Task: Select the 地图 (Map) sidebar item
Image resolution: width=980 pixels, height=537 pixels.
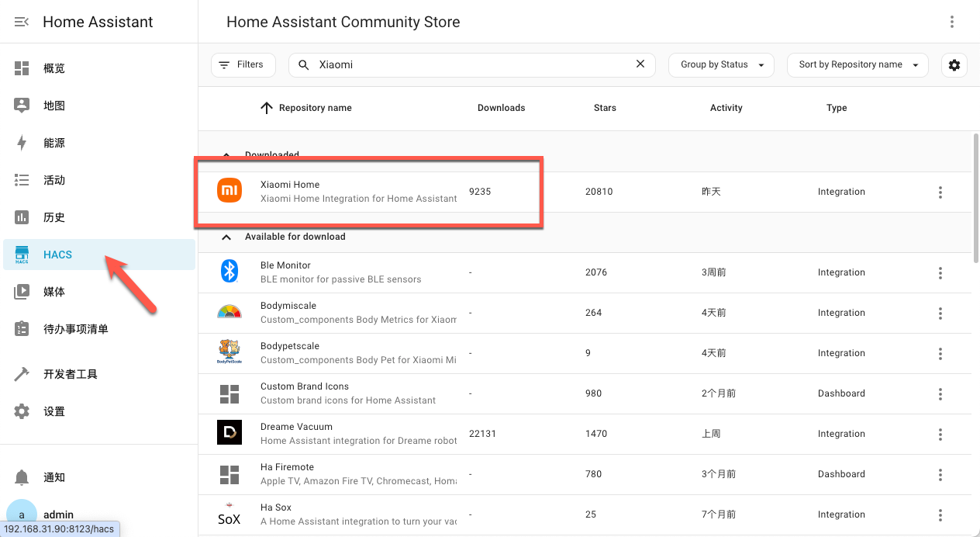Action: pos(22,106)
